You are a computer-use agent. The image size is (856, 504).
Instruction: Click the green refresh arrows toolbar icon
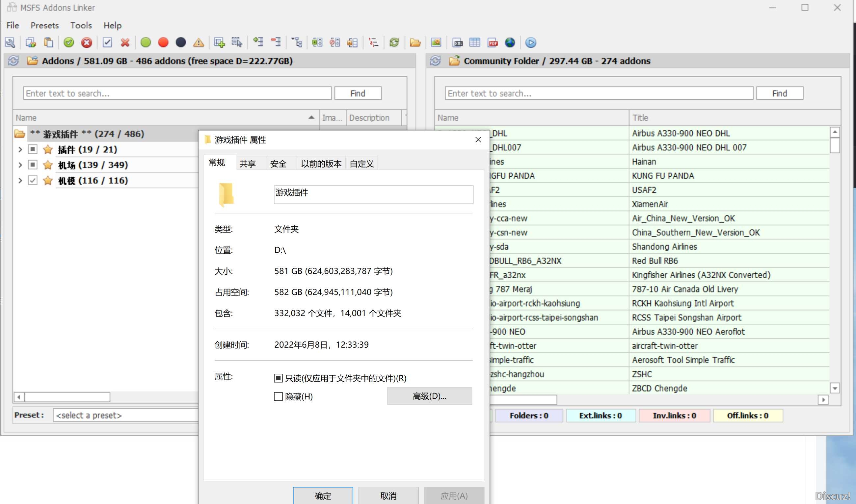[x=394, y=42]
